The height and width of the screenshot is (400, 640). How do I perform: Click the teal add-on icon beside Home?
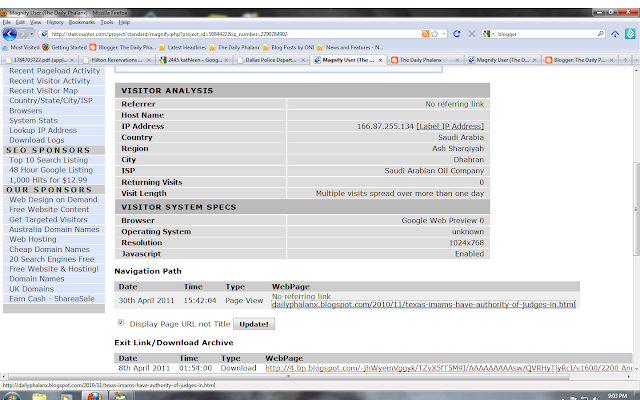630,34
